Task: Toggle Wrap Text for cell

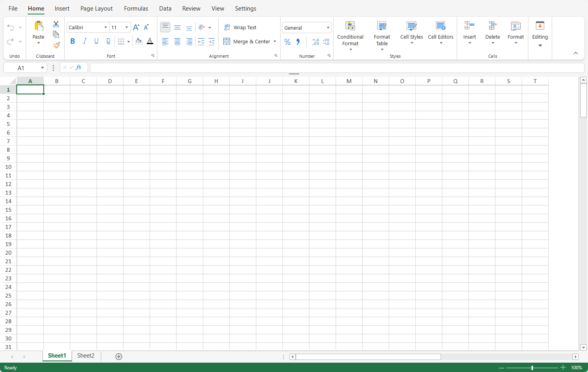Action: (x=240, y=27)
